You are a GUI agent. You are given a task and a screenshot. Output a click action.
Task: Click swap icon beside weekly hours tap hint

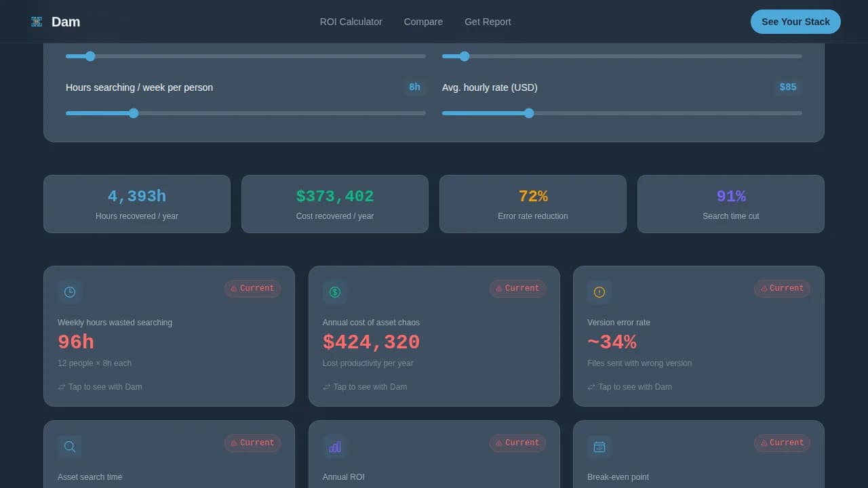[62, 387]
